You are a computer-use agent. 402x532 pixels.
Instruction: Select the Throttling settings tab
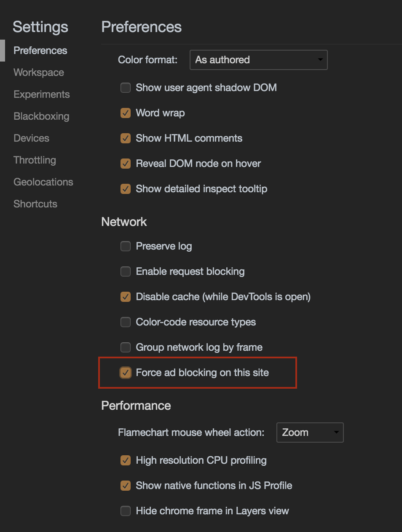(35, 160)
